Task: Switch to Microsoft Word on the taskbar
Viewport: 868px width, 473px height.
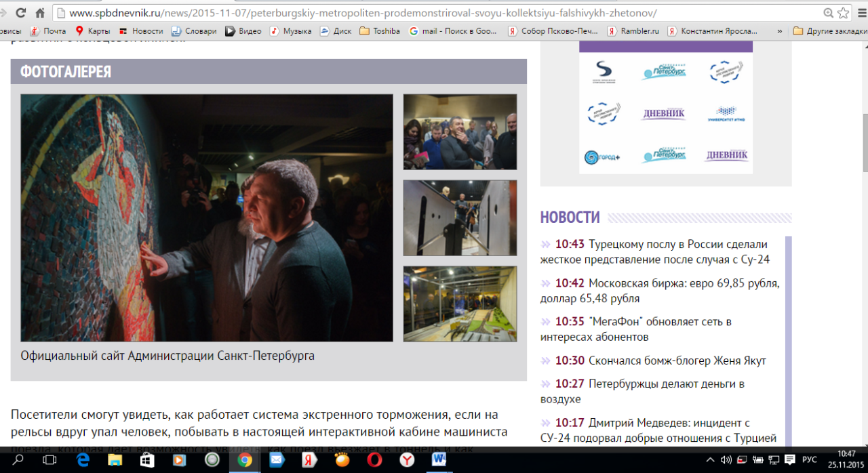Action: pyautogui.click(x=439, y=461)
